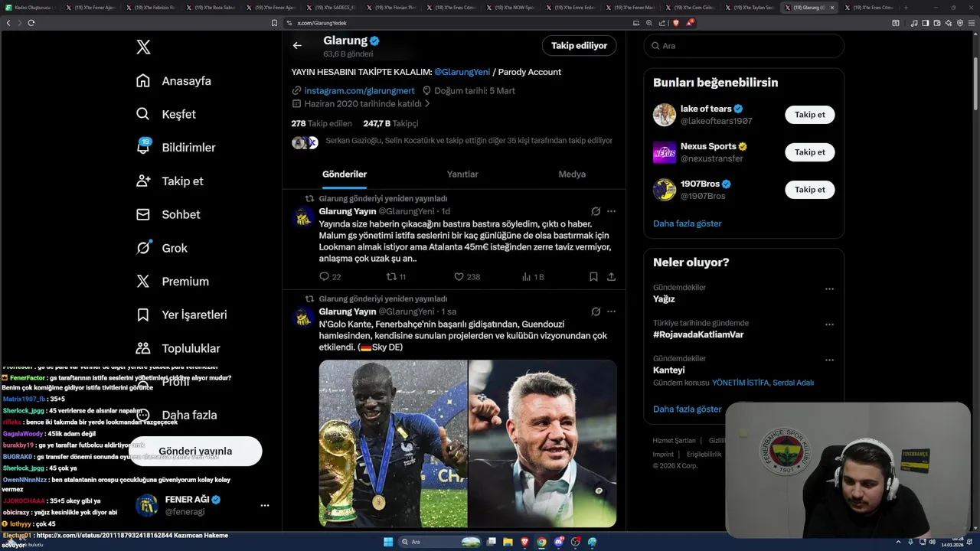Open the X logo home icon
The image size is (980, 551).
pyautogui.click(x=143, y=47)
